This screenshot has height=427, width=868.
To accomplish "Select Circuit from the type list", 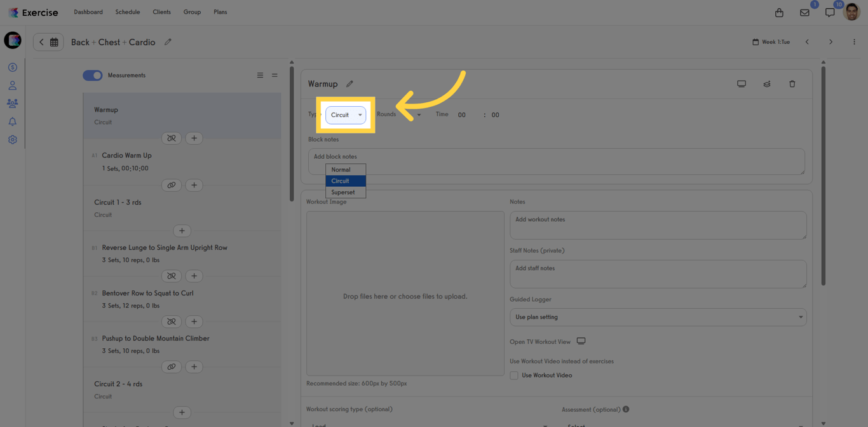I will coord(346,181).
